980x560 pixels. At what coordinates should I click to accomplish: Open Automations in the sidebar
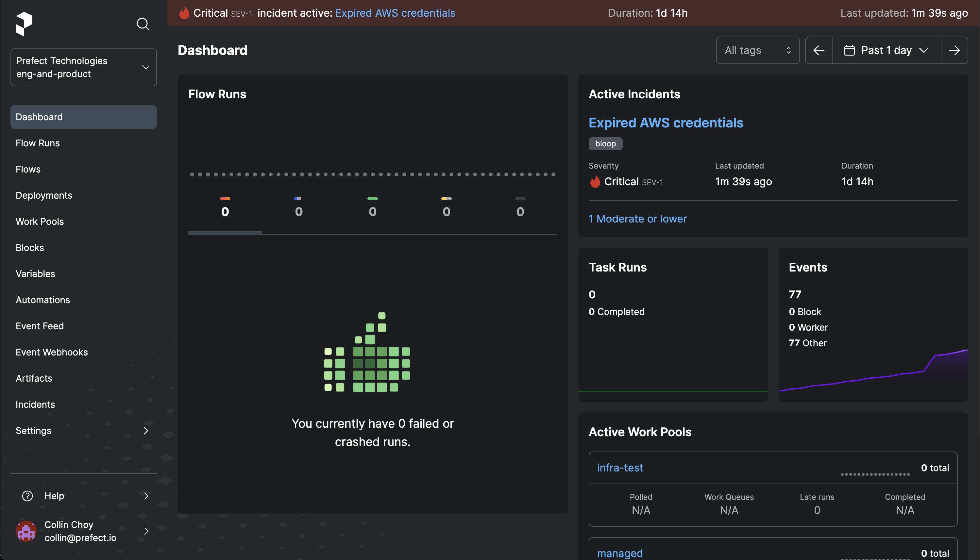(x=42, y=300)
